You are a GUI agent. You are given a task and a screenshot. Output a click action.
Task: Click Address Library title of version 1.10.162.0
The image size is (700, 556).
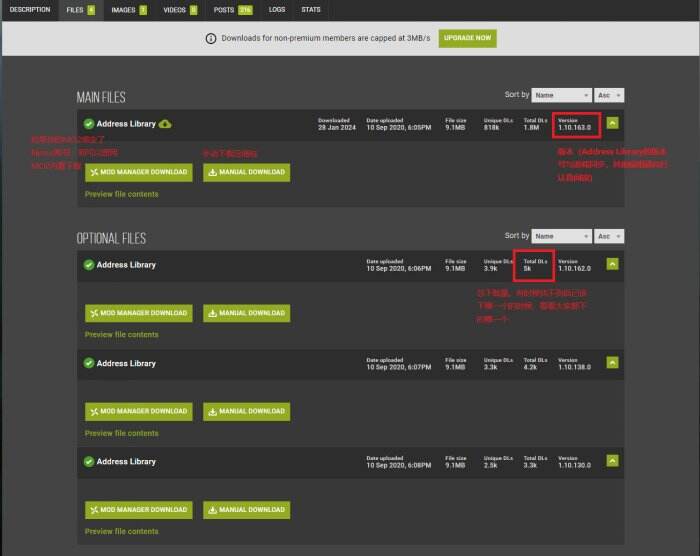click(126, 265)
